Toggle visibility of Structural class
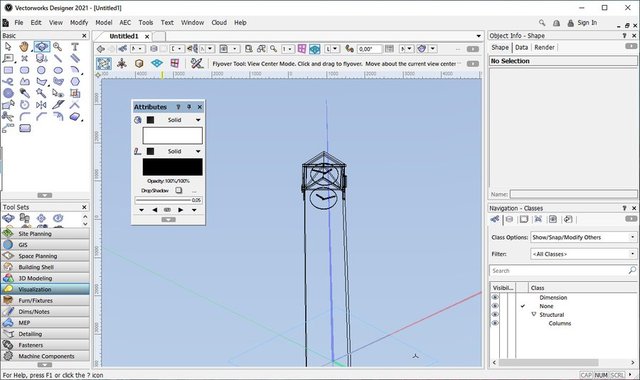 (495, 314)
